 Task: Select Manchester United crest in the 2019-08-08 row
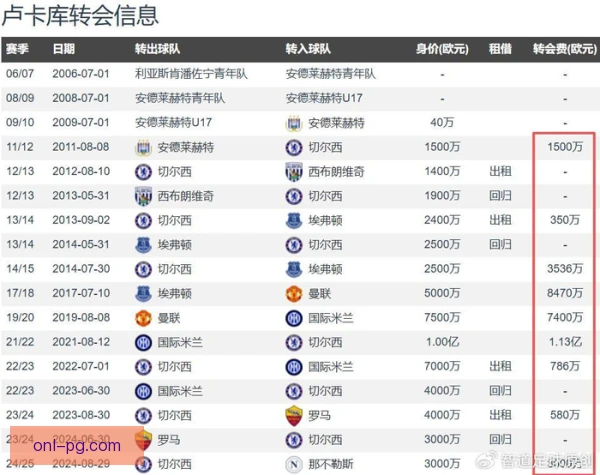[x=143, y=318]
